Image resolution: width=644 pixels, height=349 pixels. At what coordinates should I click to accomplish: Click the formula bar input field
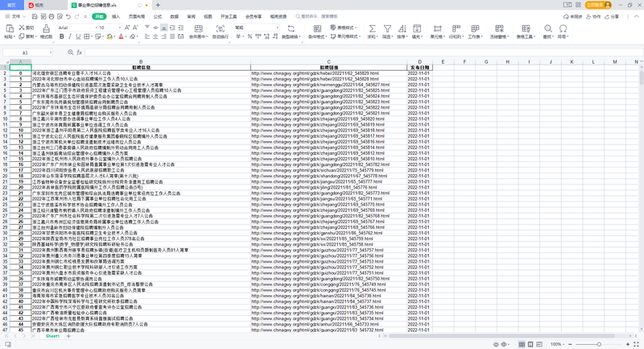[364, 52]
